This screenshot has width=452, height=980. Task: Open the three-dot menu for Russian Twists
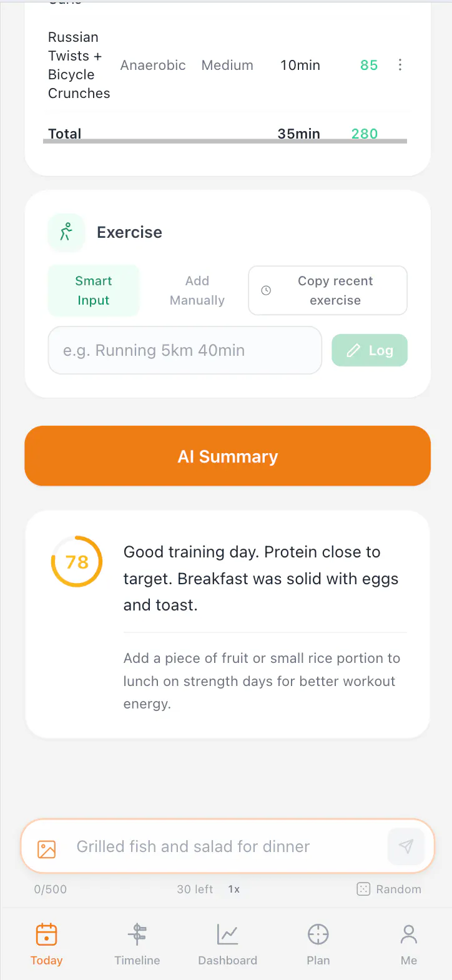400,65
